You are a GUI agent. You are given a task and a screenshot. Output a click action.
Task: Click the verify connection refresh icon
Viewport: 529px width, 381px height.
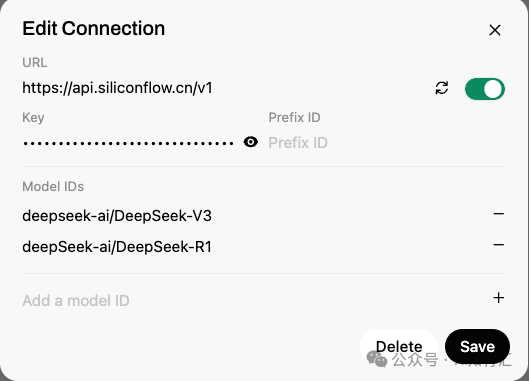click(442, 88)
